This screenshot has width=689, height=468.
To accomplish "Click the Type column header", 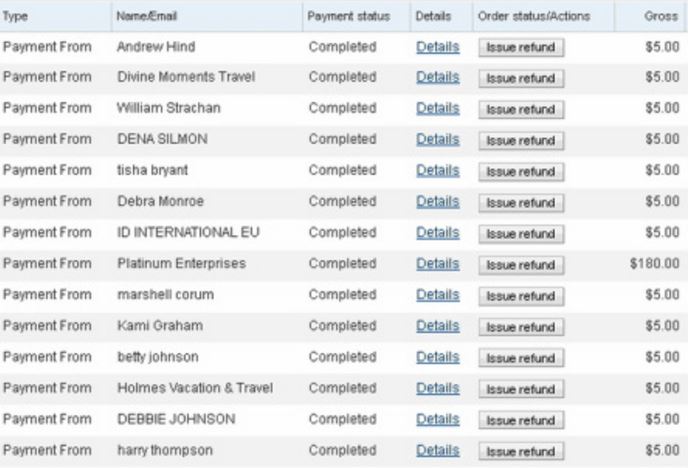I will tap(15, 16).
